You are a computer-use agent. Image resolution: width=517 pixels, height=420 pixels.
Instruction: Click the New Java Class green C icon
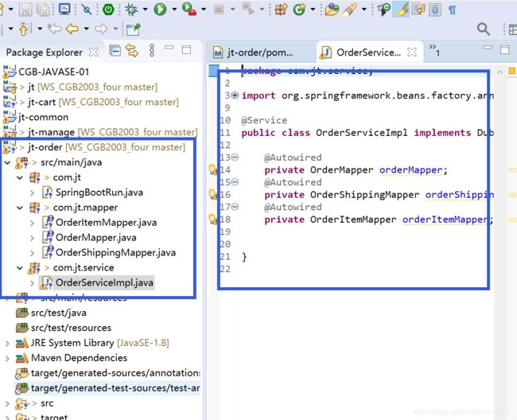click(x=299, y=10)
